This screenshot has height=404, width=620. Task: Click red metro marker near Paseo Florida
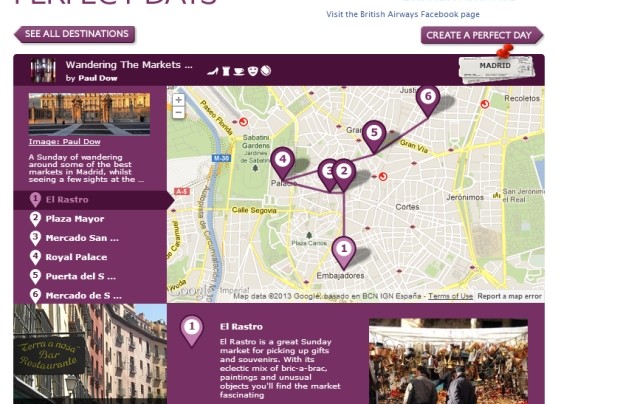point(244,122)
